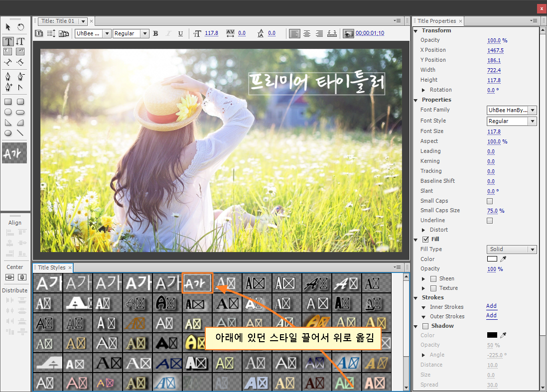The image size is (547, 392).
Task: Expand the shadow Angle property
Action: click(x=423, y=355)
